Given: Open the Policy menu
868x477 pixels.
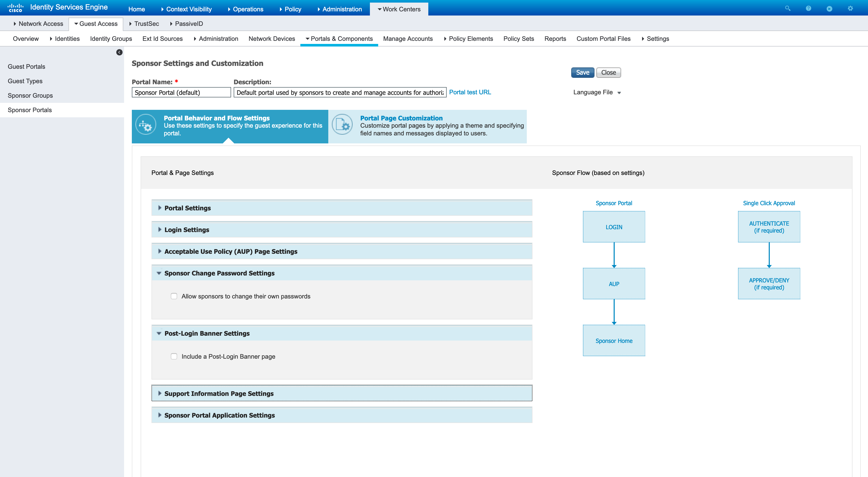Looking at the screenshot, I should click(x=291, y=9).
